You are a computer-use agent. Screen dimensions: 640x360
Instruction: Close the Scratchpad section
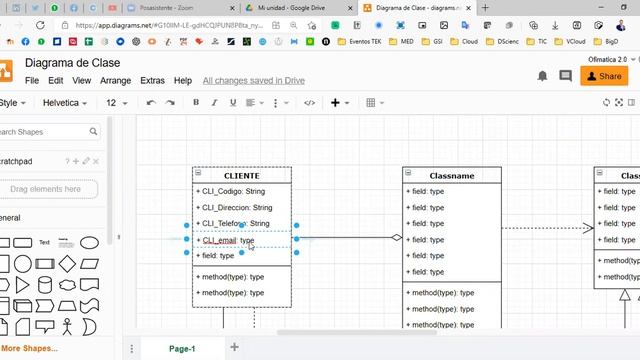pos(96,162)
